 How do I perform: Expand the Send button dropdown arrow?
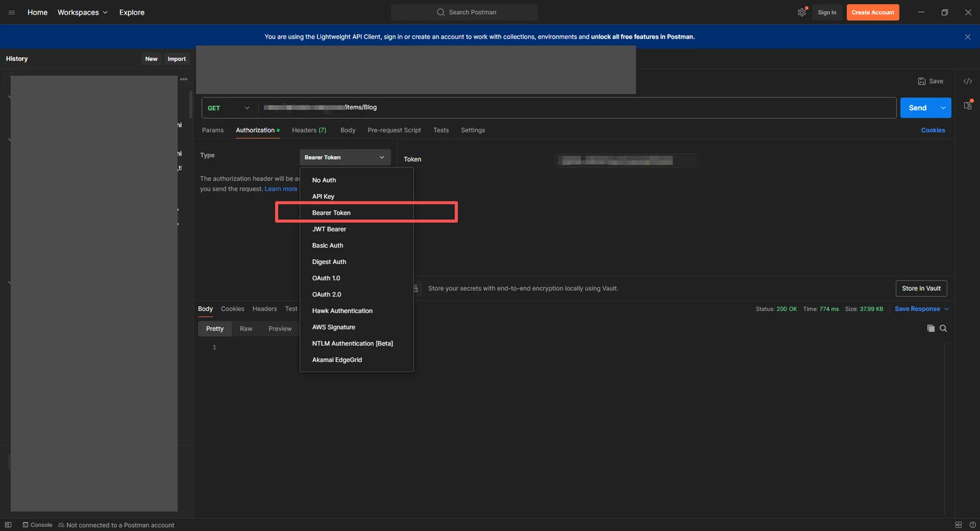pos(943,108)
